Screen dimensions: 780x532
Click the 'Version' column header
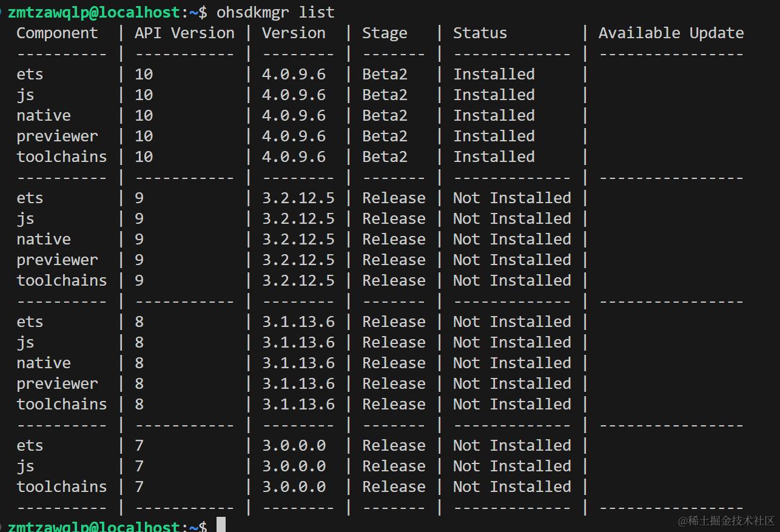click(294, 33)
